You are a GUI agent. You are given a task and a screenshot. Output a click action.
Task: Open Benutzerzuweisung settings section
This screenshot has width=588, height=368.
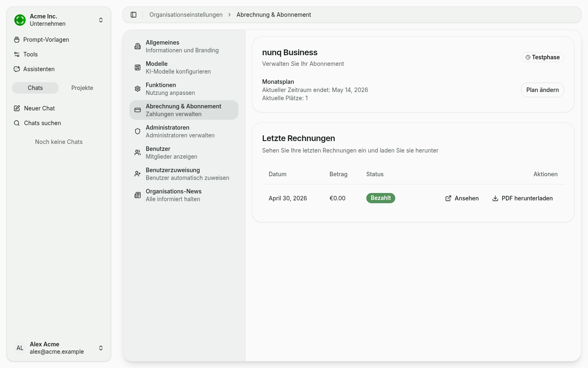pos(184,174)
